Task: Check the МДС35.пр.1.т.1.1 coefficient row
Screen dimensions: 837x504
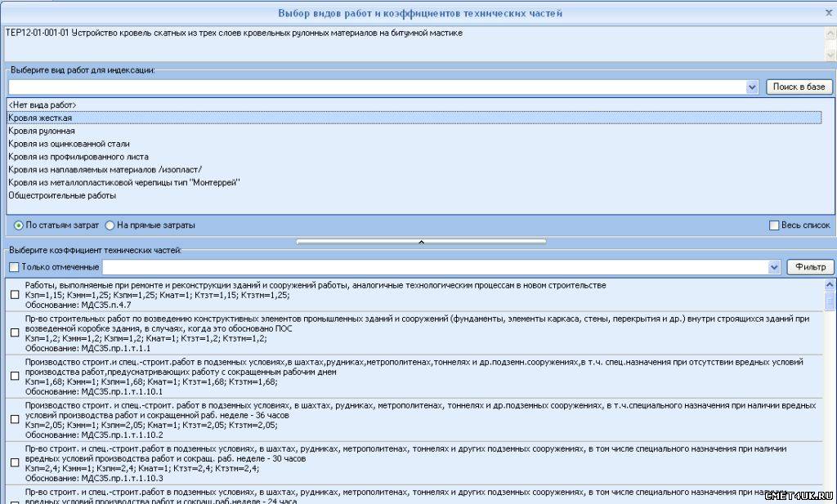Action: [x=15, y=332]
